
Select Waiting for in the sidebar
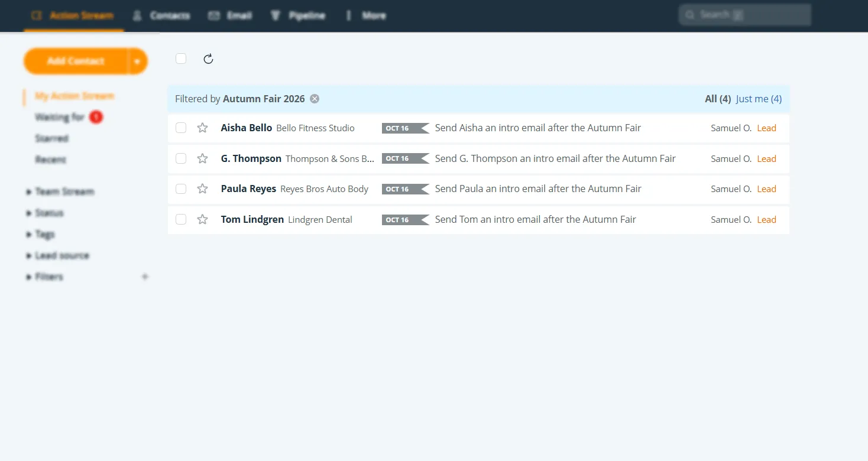tap(60, 117)
